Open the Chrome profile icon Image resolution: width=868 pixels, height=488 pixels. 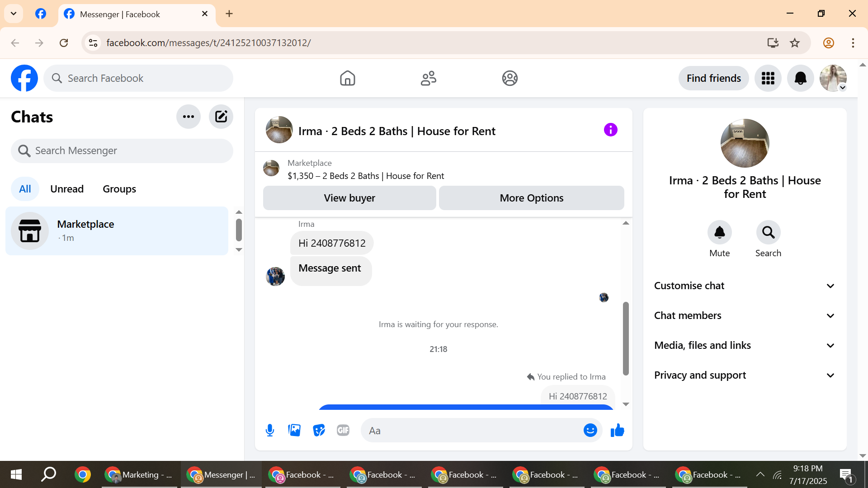(829, 43)
